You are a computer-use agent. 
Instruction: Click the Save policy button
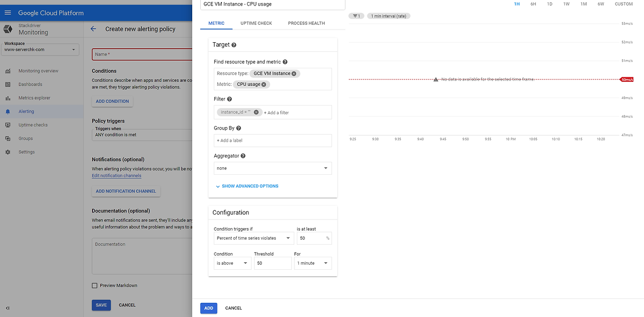101,305
